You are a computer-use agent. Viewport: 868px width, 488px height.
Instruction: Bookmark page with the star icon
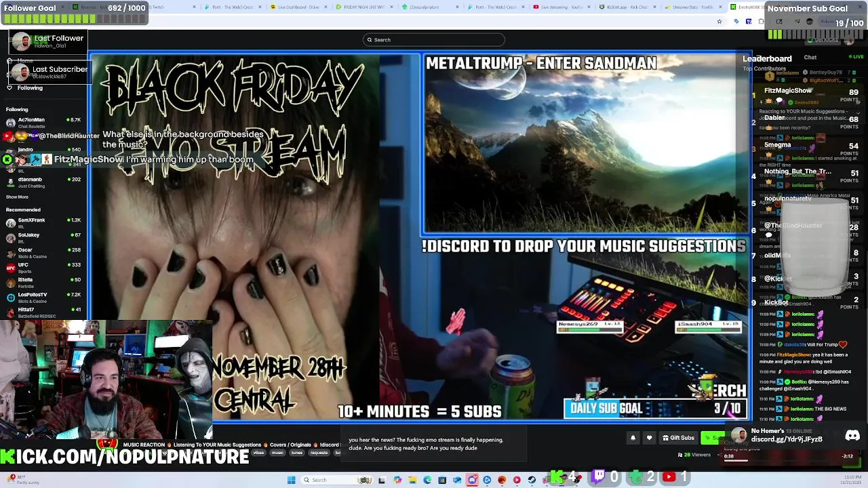click(x=719, y=22)
